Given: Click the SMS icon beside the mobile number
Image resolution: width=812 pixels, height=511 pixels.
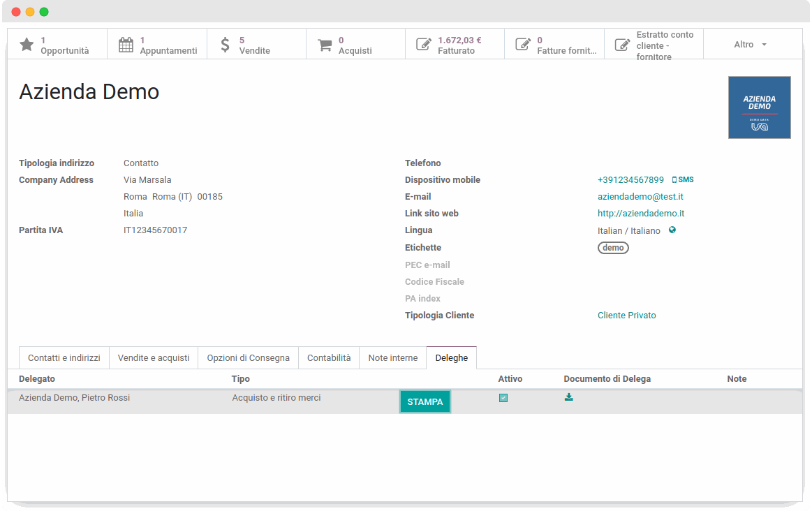Looking at the screenshot, I should 682,179.
